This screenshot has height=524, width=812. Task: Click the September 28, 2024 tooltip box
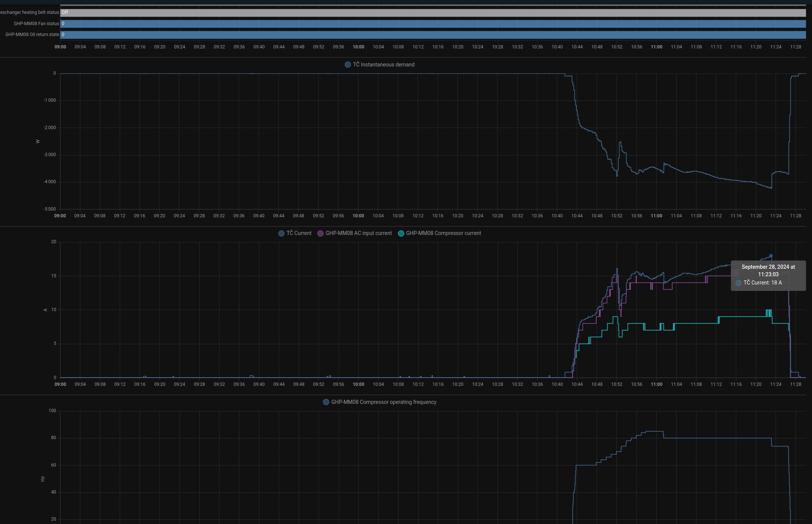click(x=768, y=275)
